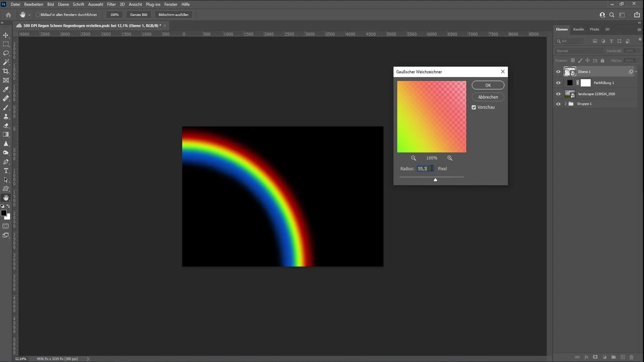Select the Type tool
This screenshot has width=644, height=362.
click(6, 171)
